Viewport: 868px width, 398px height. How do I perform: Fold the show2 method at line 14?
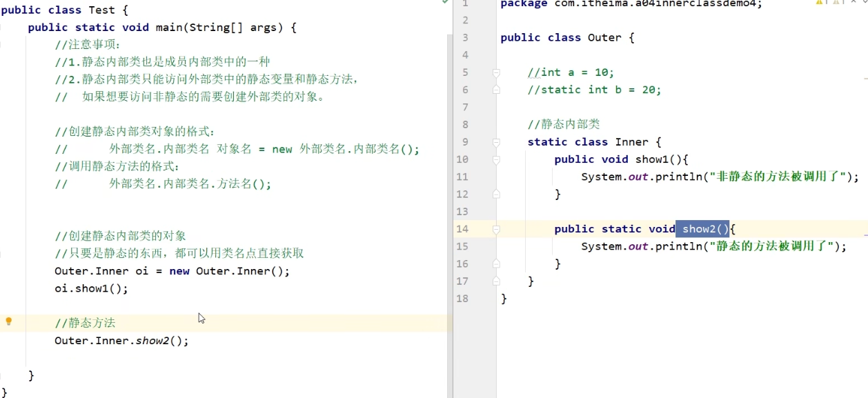pos(496,229)
